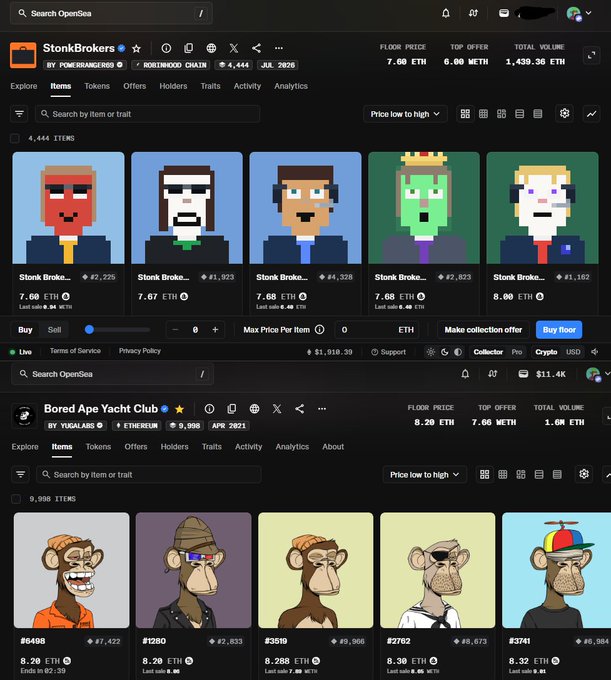The image size is (611, 680).
Task: Select StonkBrokers large grid view icon
Action: pos(465,114)
